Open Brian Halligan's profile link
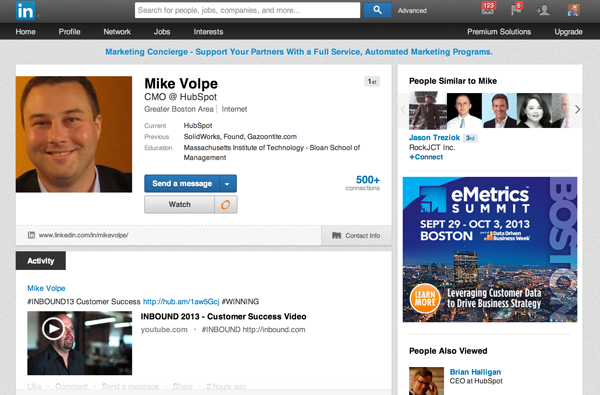Viewport: 600px width, 395px height. pos(475,372)
